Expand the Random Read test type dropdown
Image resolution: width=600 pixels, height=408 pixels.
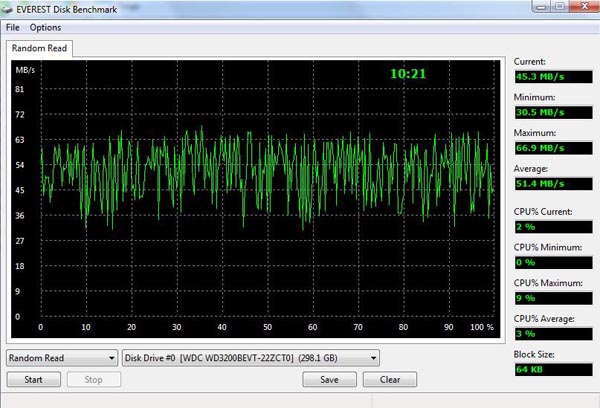(62, 358)
